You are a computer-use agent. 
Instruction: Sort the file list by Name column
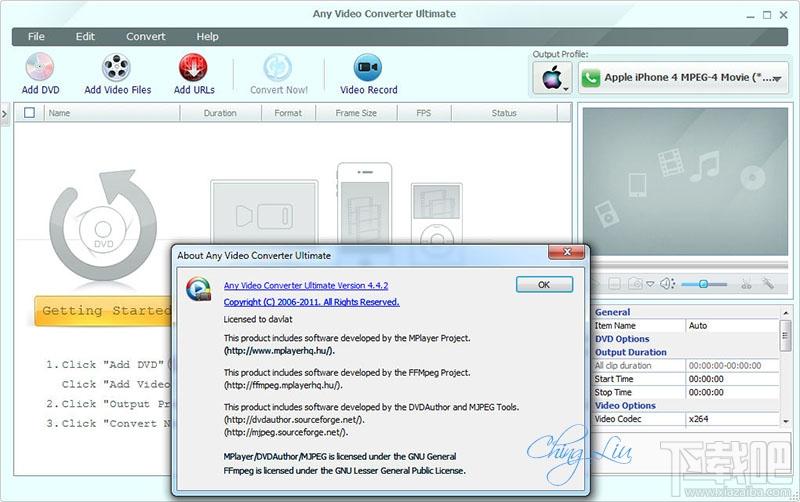pyautogui.click(x=112, y=113)
